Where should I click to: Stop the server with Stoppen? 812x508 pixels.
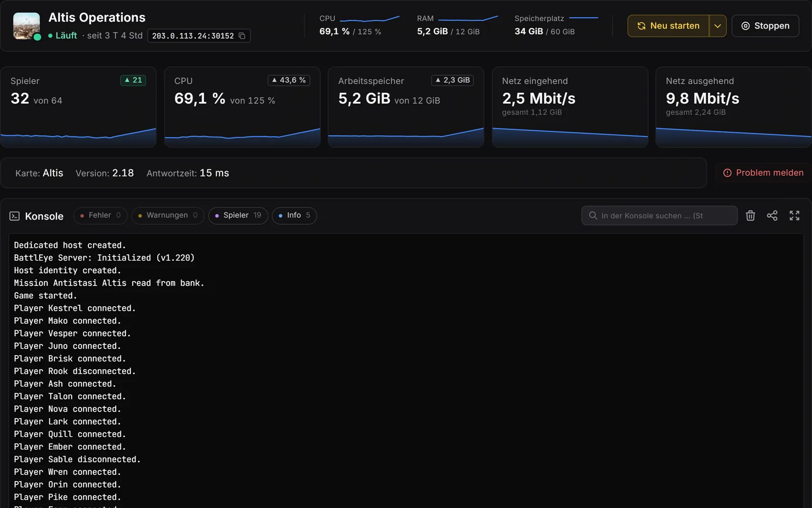[x=765, y=26]
